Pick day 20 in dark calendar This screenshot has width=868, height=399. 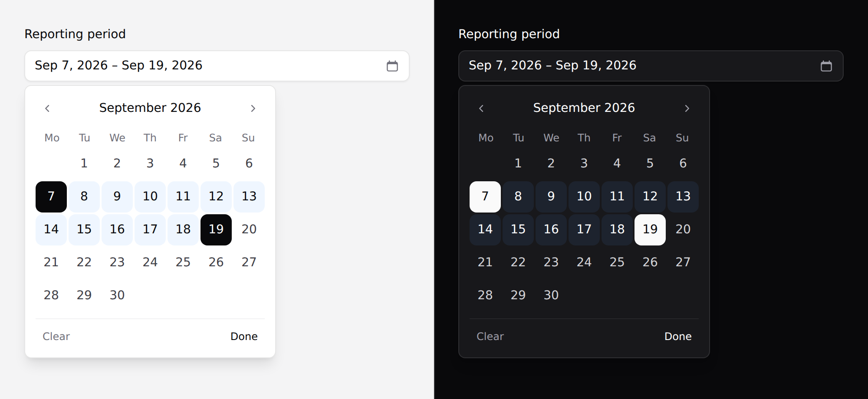(683, 230)
